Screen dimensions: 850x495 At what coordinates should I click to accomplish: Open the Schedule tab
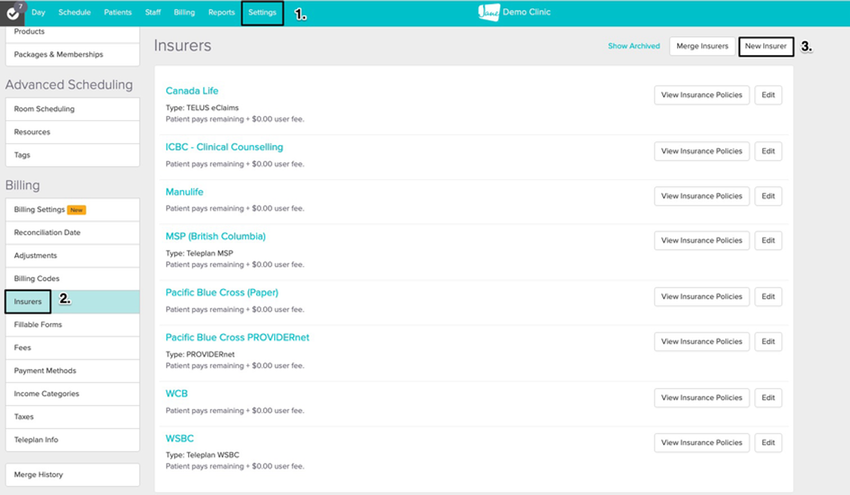click(x=74, y=12)
